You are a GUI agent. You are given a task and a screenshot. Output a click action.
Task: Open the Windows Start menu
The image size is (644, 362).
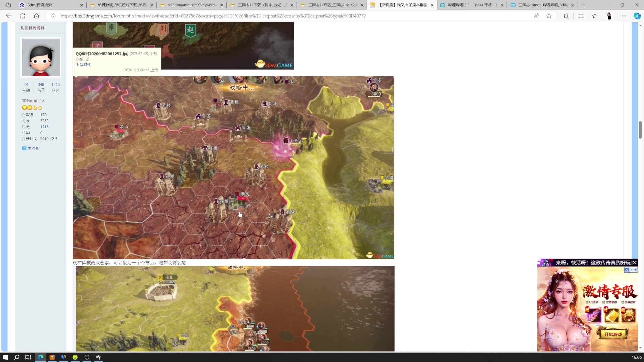click(5, 357)
